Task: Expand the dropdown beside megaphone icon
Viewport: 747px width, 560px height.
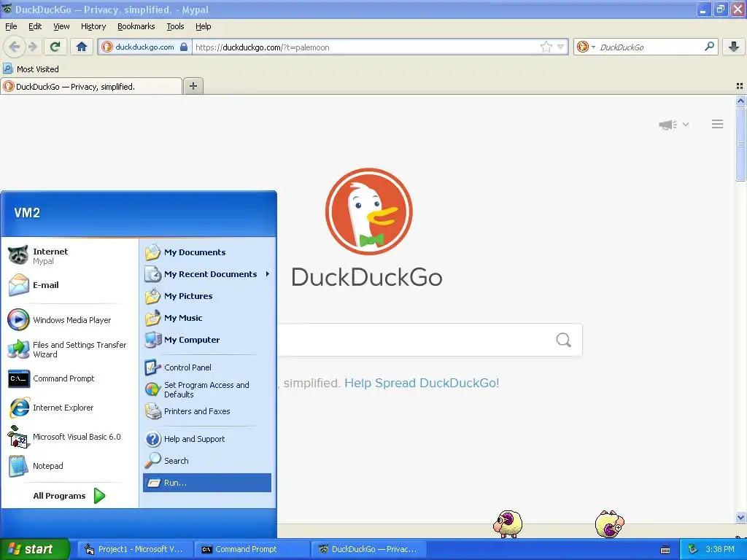Action: pyautogui.click(x=686, y=124)
